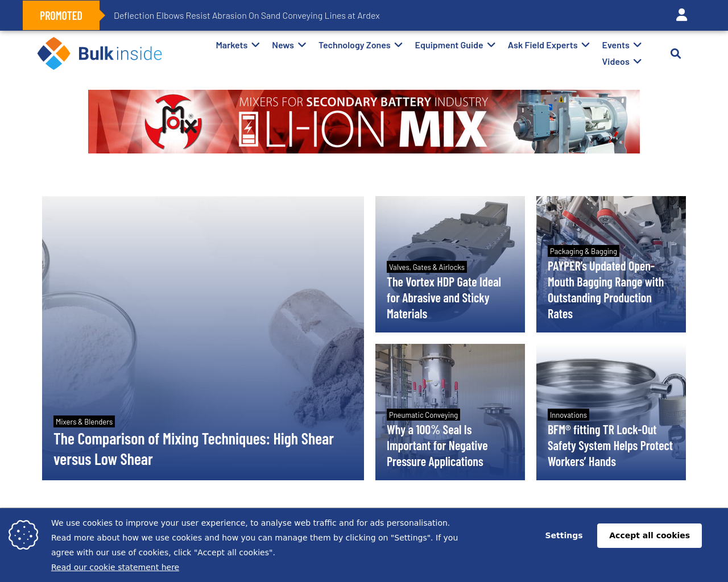Open the Vortex HDP Gate article
Viewport: 728px width, 582px height.
click(x=444, y=298)
